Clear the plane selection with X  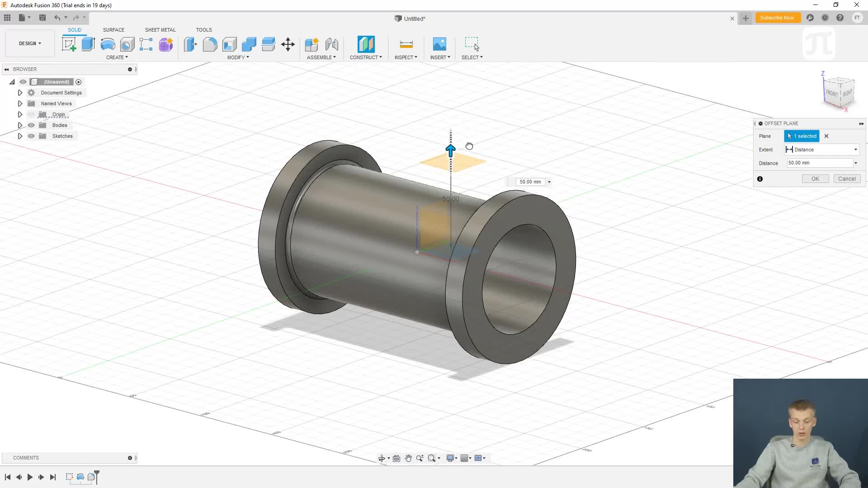pyautogui.click(x=826, y=136)
